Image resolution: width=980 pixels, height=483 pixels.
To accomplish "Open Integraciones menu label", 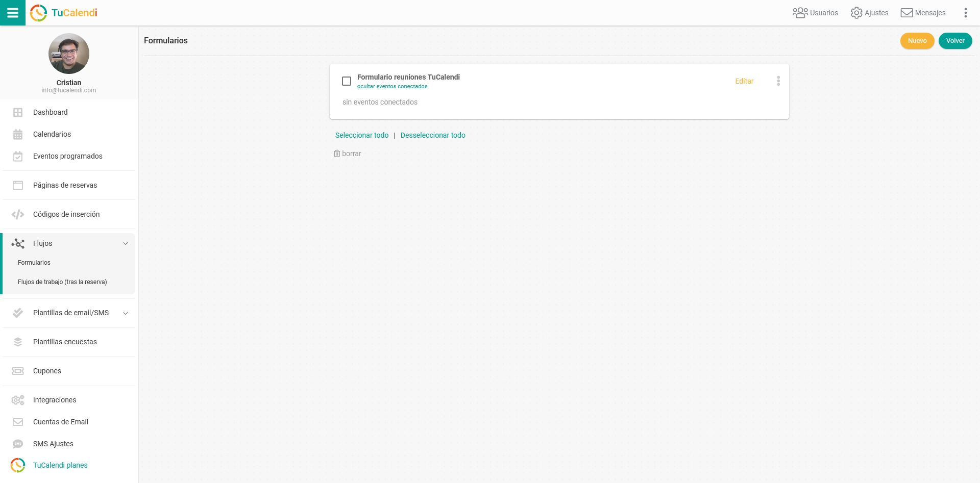I will 55,400.
